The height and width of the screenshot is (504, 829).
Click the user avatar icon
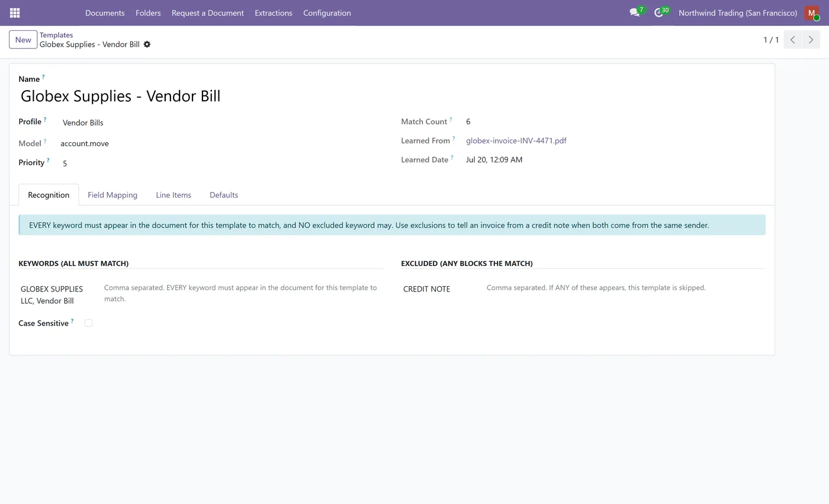point(812,12)
